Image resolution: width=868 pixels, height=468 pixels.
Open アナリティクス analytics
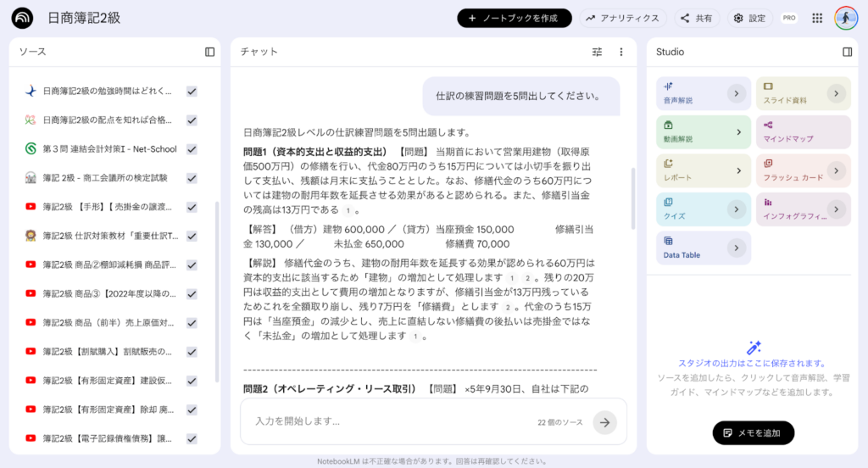pos(623,19)
